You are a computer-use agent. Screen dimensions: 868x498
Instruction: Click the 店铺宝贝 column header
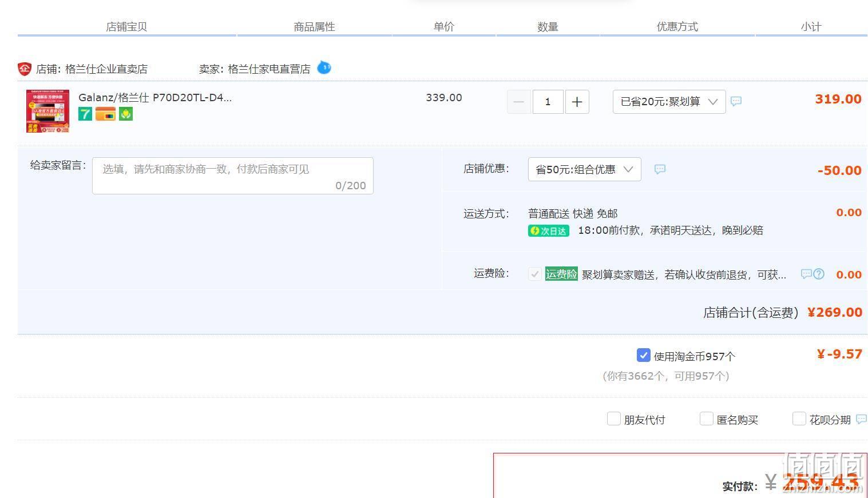click(126, 27)
